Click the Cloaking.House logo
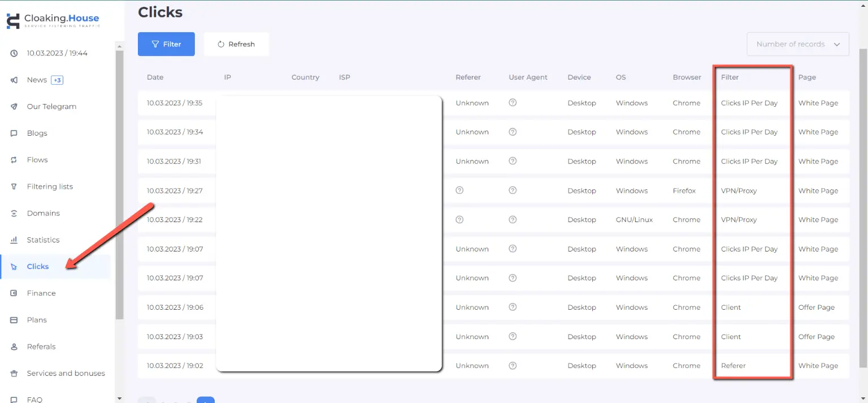This screenshot has width=868, height=403. tap(53, 21)
